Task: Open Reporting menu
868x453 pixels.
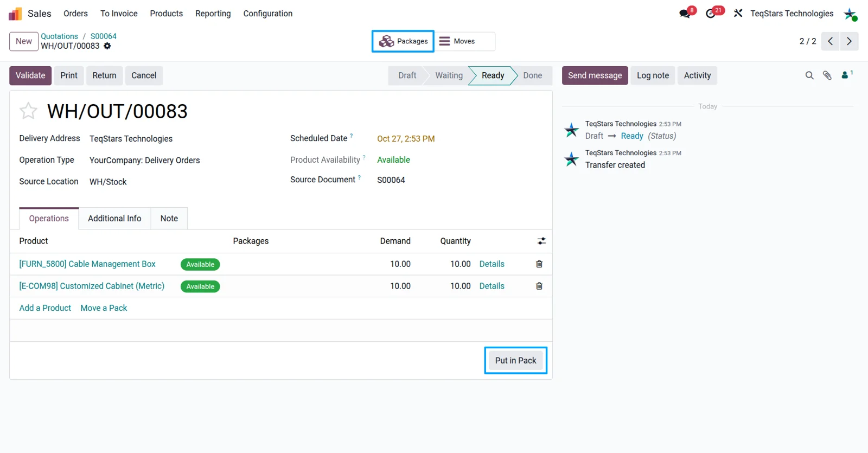Action: pos(213,14)
